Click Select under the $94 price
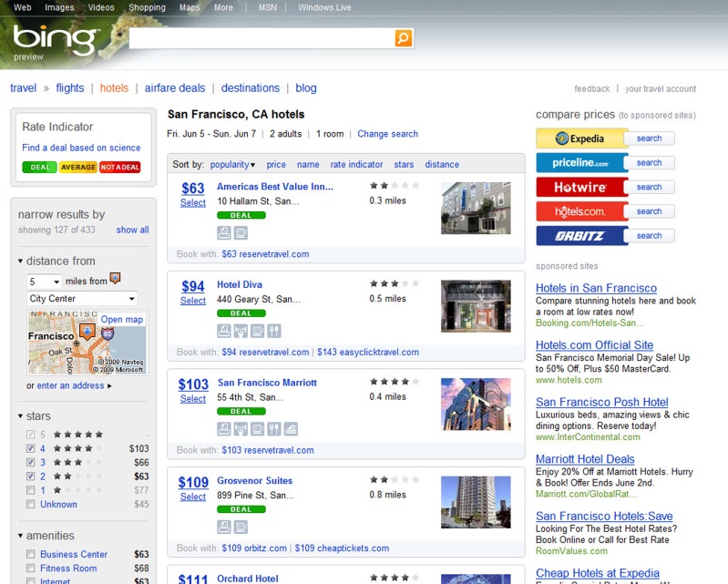 tap(193, 301)
